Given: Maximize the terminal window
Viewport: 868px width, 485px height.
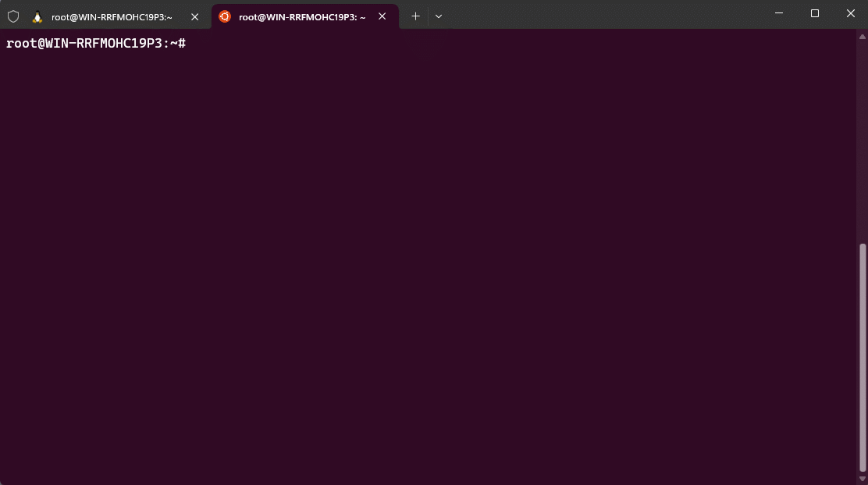Looking at the screenshot, I should coord(815,13).
